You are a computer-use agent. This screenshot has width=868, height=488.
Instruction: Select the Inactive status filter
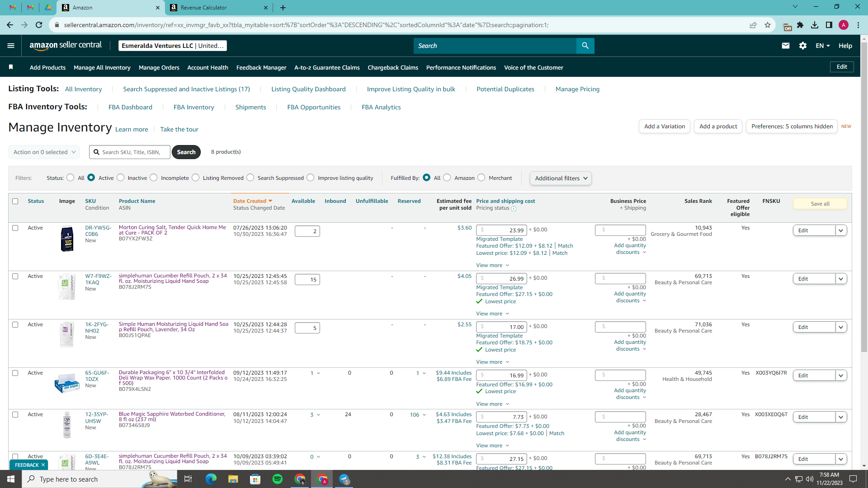120,178
